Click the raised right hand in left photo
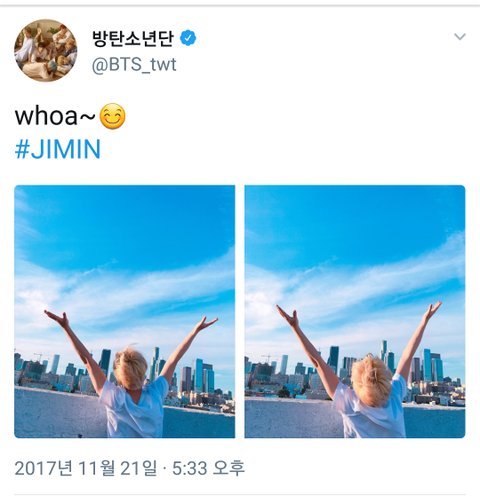The width and height of the screenshot is (480, 504). (206, 324)
